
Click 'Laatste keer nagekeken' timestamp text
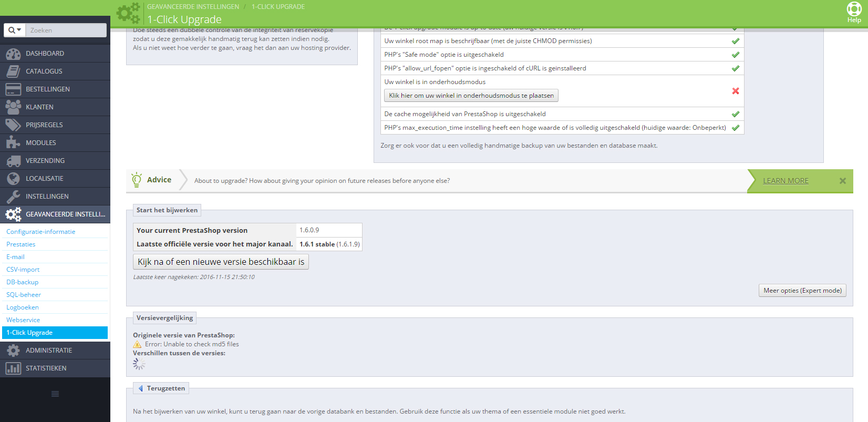click(x=193, y=277)
